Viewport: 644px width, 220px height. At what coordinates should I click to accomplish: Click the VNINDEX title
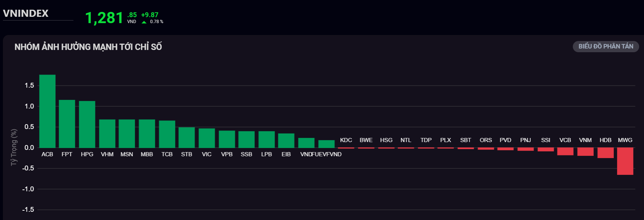click(x=26, y=13)
